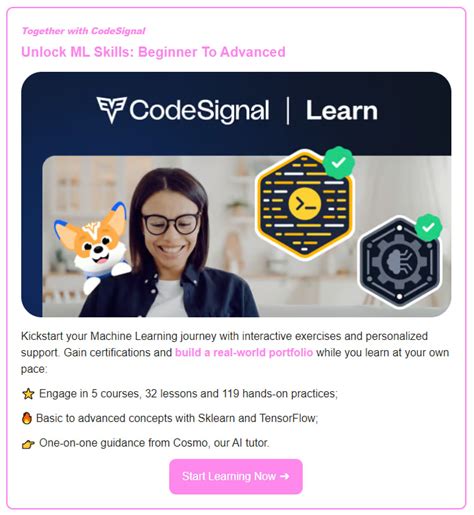
Task: Click the Start Learning Now button
Action: coord(236,476)
